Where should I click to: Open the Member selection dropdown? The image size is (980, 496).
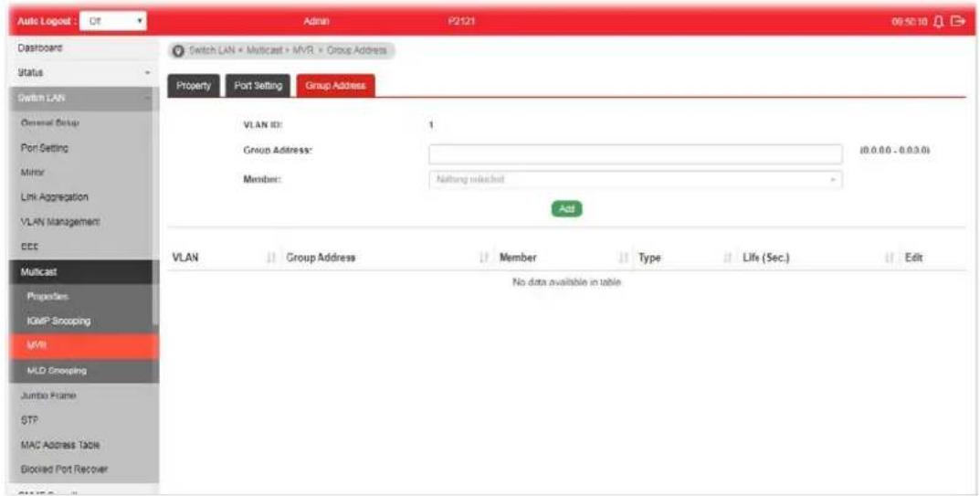[x=635, y=180]
